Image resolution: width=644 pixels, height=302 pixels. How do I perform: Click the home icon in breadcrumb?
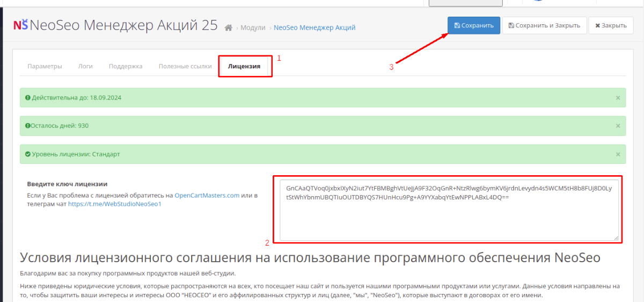click(x=228, y=27)
